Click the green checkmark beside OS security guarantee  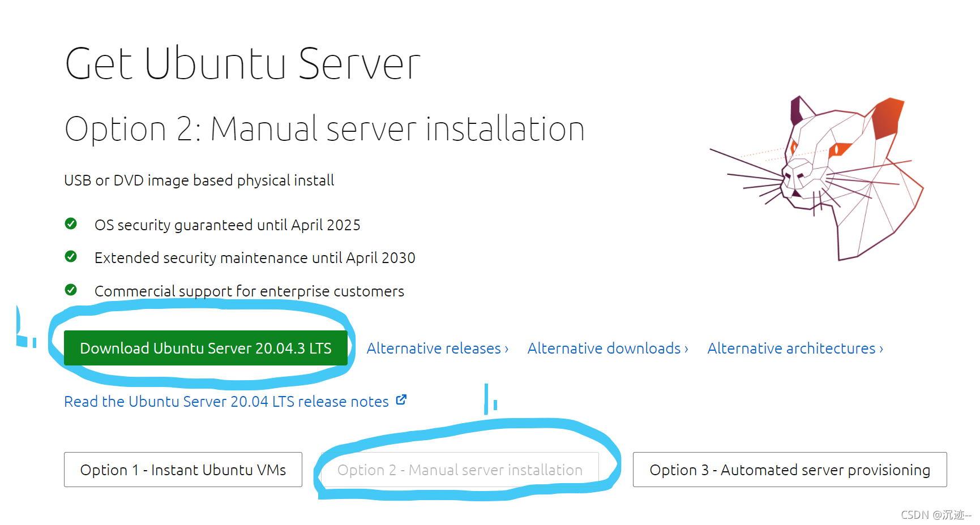[71, 224]
